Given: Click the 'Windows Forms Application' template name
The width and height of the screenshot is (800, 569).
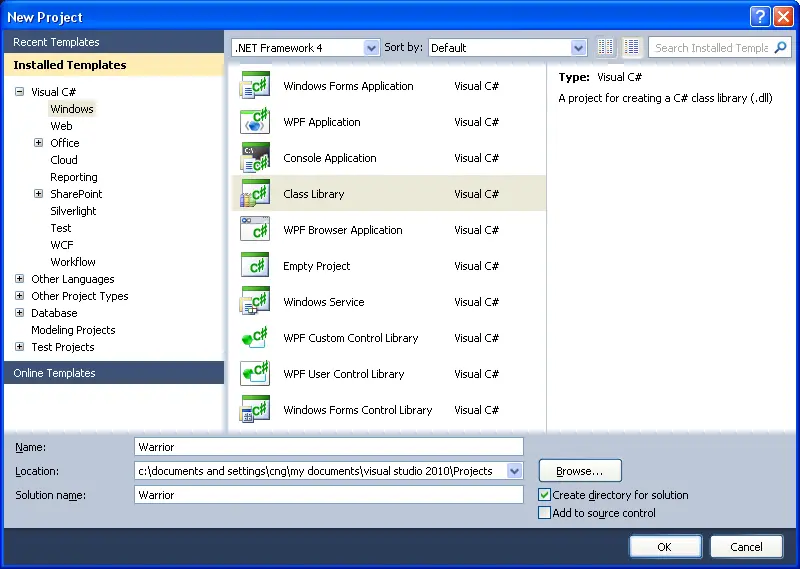Looking at the screenshot, I should click(x=348, y=86).
